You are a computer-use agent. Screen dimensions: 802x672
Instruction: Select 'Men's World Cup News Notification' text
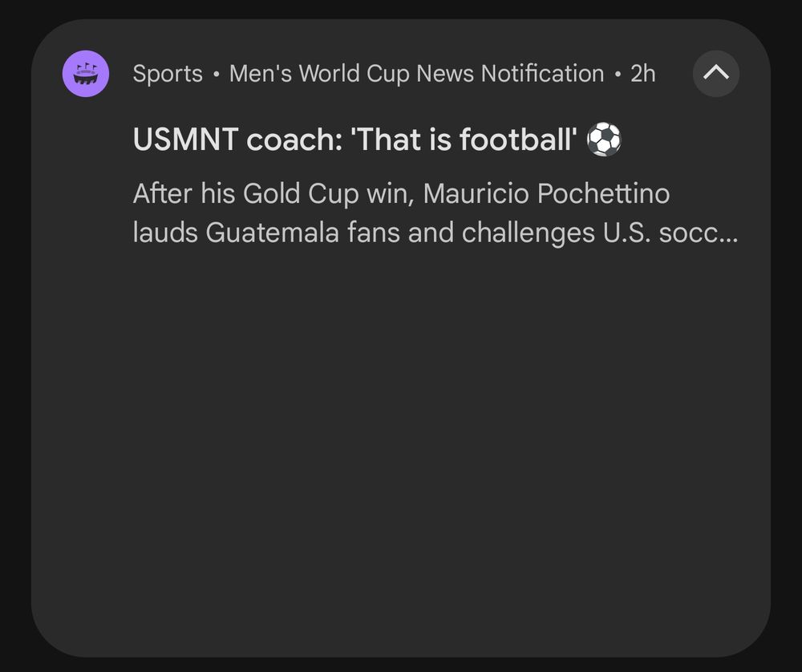click(x=416, y=74)
